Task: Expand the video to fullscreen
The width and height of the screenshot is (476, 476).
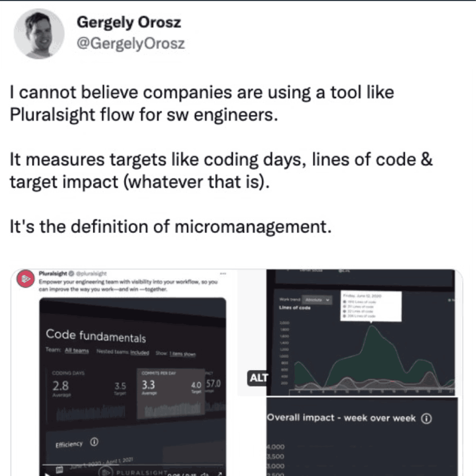Action: click(x=219, y=473)
